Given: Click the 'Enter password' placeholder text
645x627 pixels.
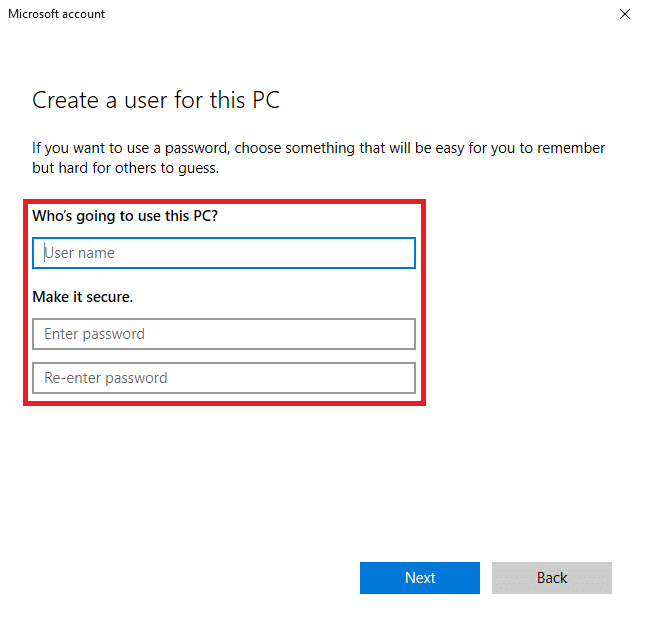Looking at the screenshot, I should pyautogui.click(x=94, y=334).
